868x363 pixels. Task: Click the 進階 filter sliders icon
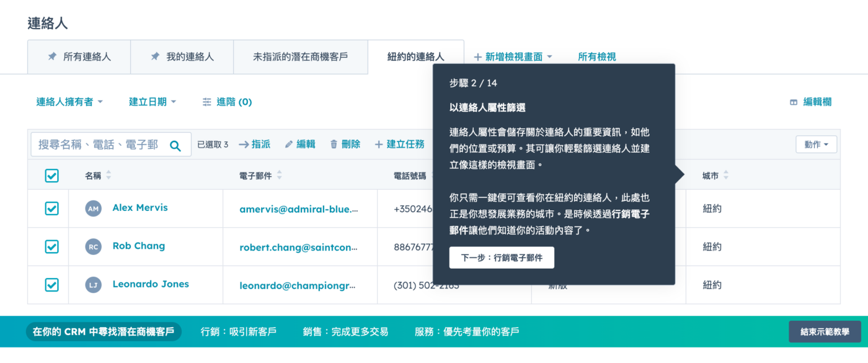(207, 102)
